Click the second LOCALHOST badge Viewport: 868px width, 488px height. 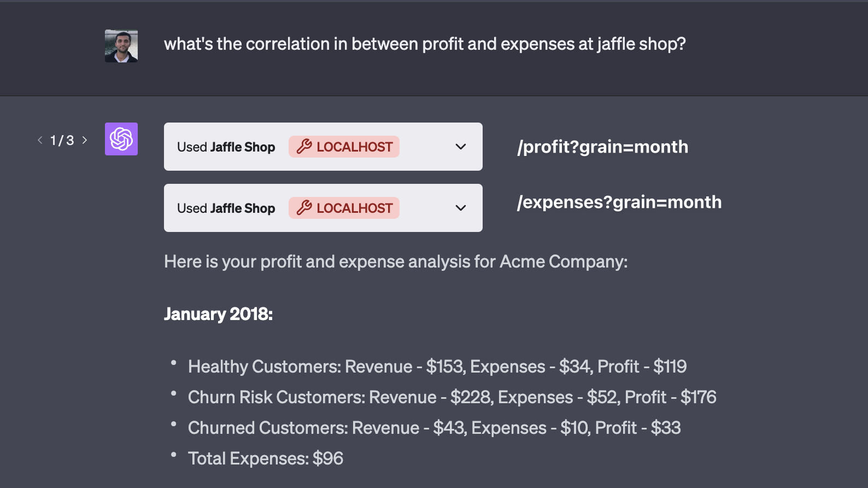click(344, 208)
